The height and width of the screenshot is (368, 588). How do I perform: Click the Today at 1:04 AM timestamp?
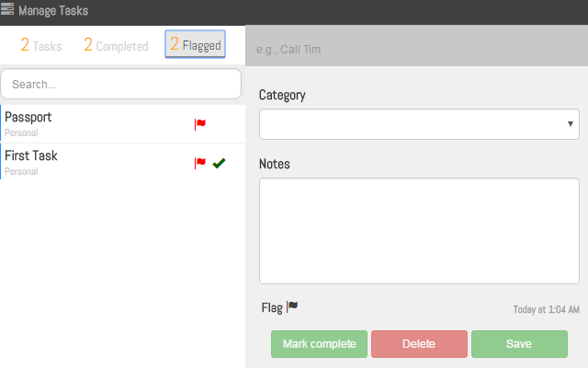[x=546, y=310]
